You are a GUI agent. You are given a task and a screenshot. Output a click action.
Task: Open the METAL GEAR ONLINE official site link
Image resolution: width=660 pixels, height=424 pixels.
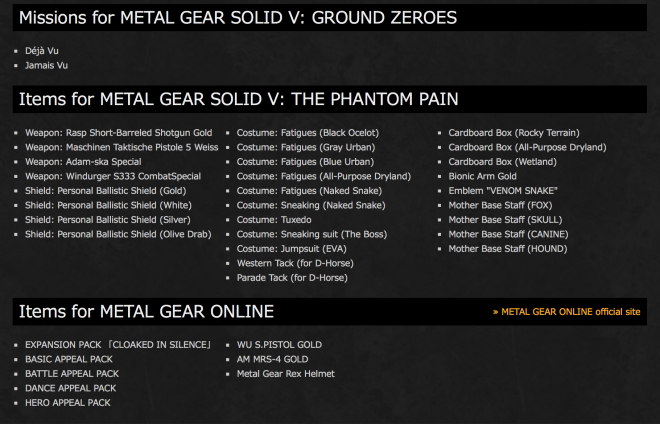tap(567, 312)
